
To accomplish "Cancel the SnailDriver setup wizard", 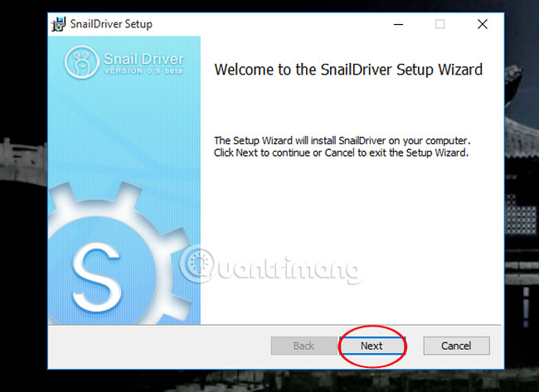I will point(457,346).
